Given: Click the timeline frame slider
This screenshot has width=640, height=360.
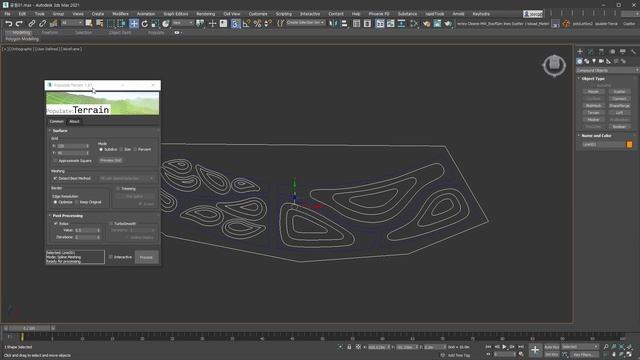Looking at the screenshot, I should click(29, 328).
